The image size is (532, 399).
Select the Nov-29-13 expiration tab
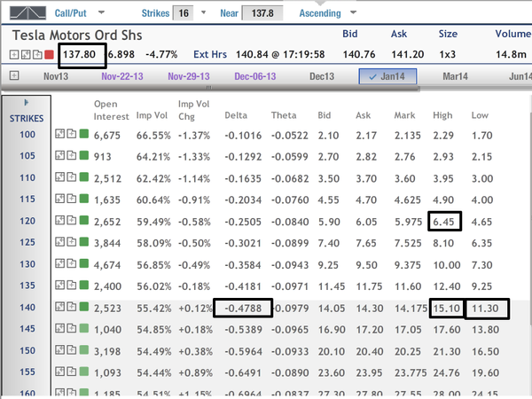point(189,76)
